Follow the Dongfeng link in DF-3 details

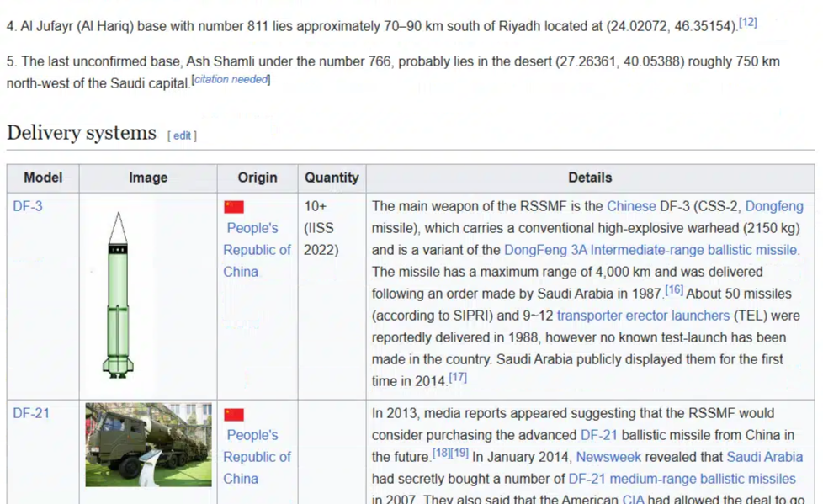774,206
